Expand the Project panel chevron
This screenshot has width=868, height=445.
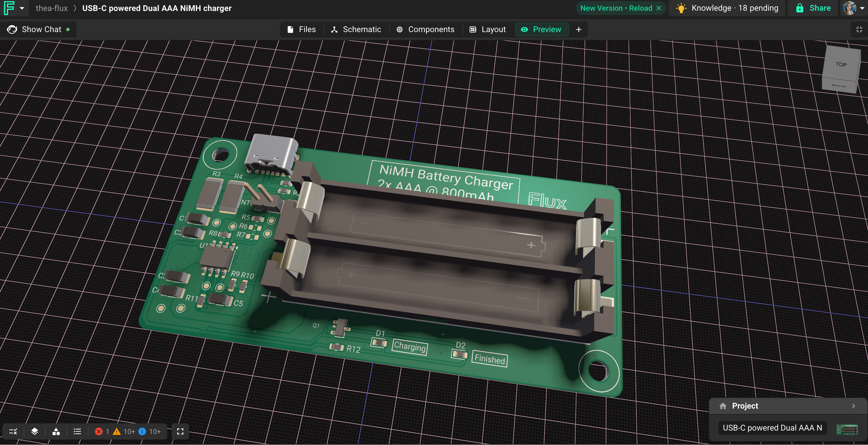(854, 406)
